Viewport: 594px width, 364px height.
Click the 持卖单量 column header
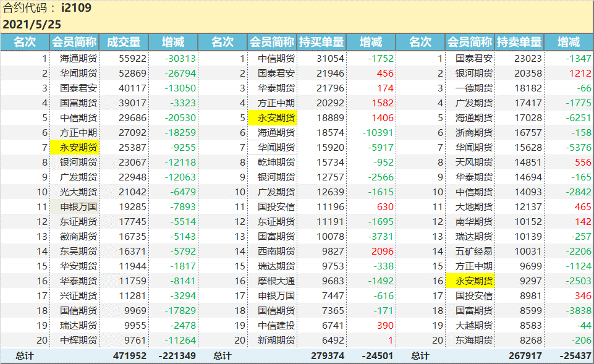pyautogui.click(x=519, y=42)
